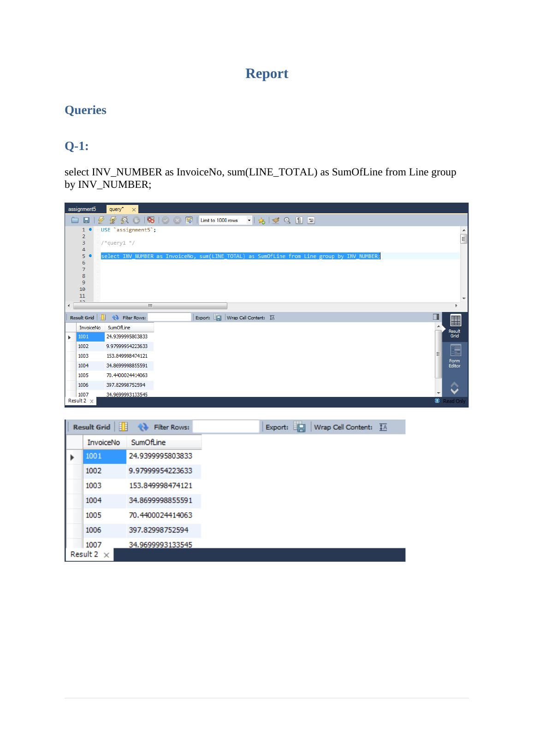This screenshot has height=756, width=534.
Task: Click the open SQL script folder icon
Action: (75, 221)
